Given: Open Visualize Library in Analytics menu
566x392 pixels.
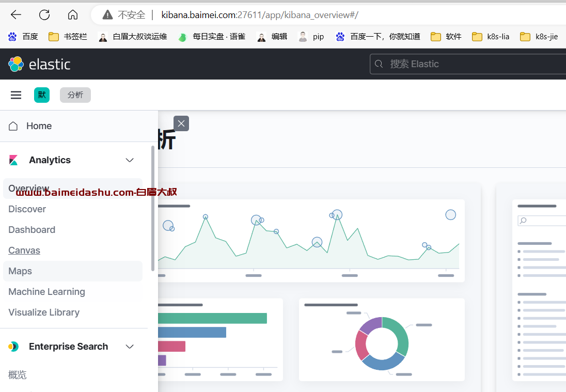Looking at the screenshot, I should [x=44, y=312].
